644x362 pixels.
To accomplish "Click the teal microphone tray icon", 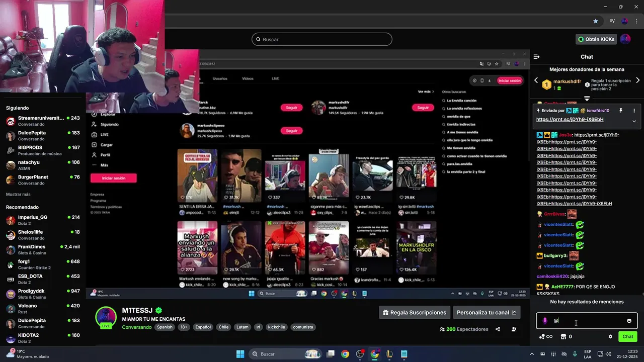I will pyautogui.click(x=575, y=354).
